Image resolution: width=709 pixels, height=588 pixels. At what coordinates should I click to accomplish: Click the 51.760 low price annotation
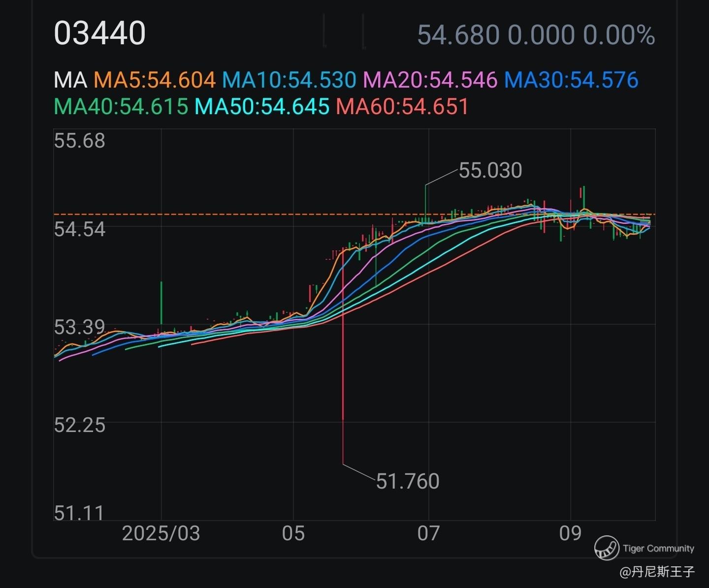[408, 481]
